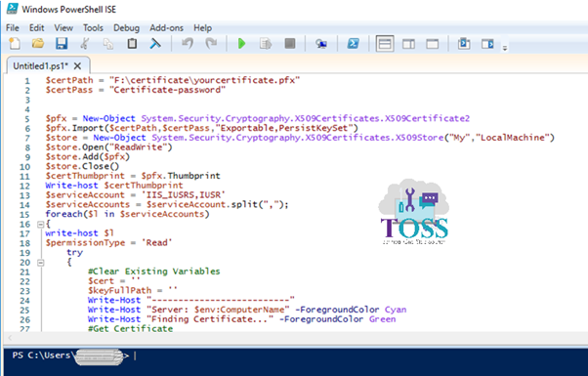Save the script using the floppy disk icon
588x376 pixels.
[x=62, y=44]
